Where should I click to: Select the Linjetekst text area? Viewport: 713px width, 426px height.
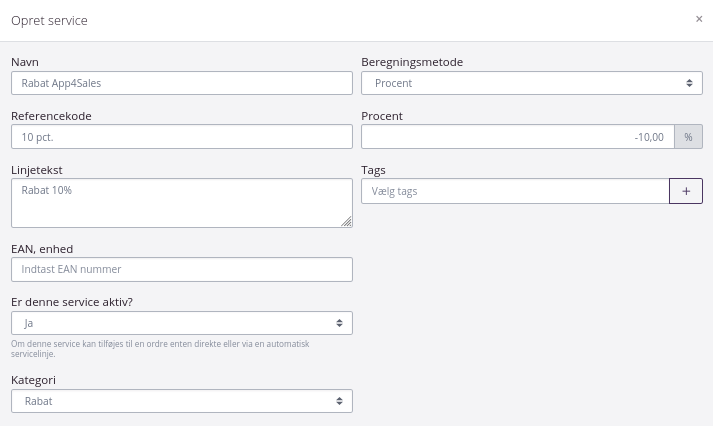[x=181, y=203]
